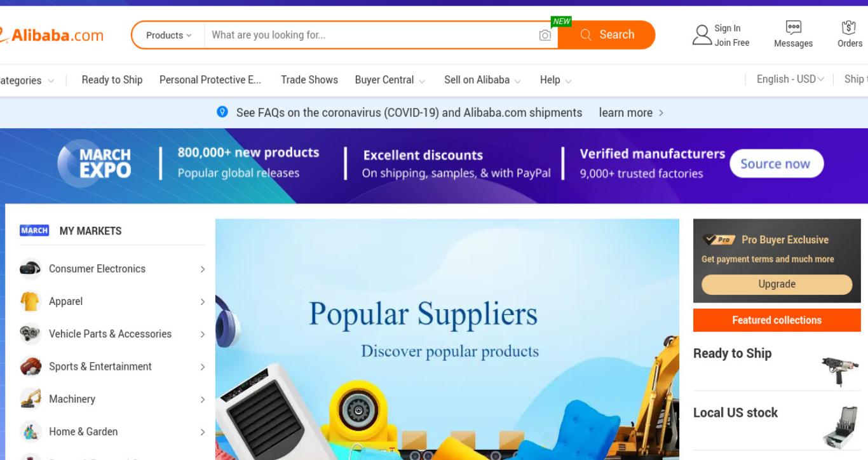Open the Products search type dropdown
868x460 pixels.
[x=168, y=36]
